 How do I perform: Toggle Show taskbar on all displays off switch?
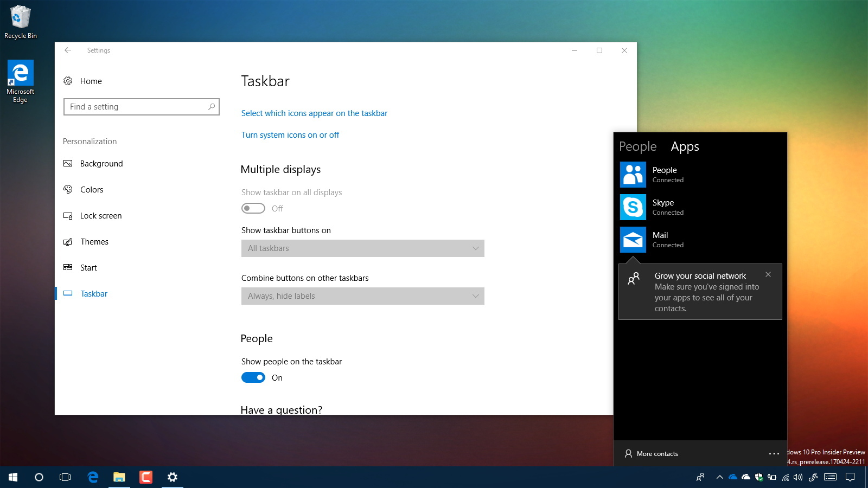tap(253, 208)
